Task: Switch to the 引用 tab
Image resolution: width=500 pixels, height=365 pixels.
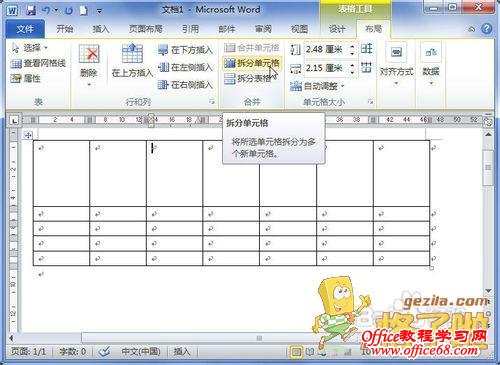Action: coord(190,29)
